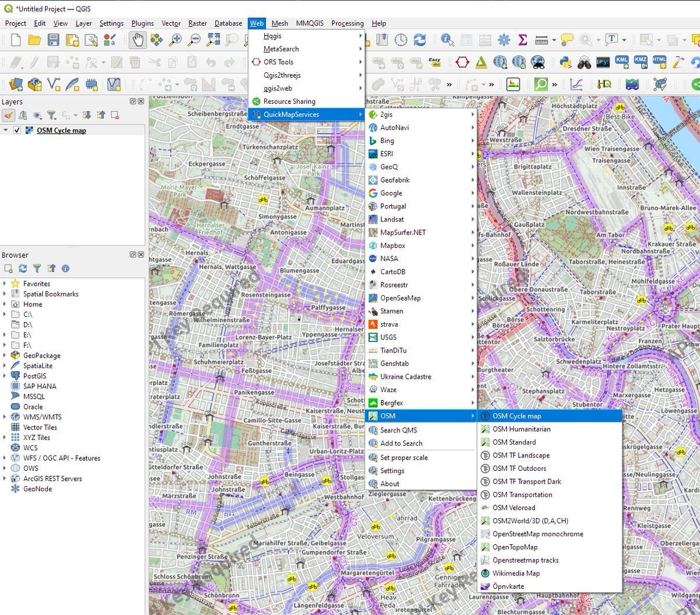Open the Statistical Summary sigma icon
Image resolution: width=700 pixels, height=615 pixels.
523,40
